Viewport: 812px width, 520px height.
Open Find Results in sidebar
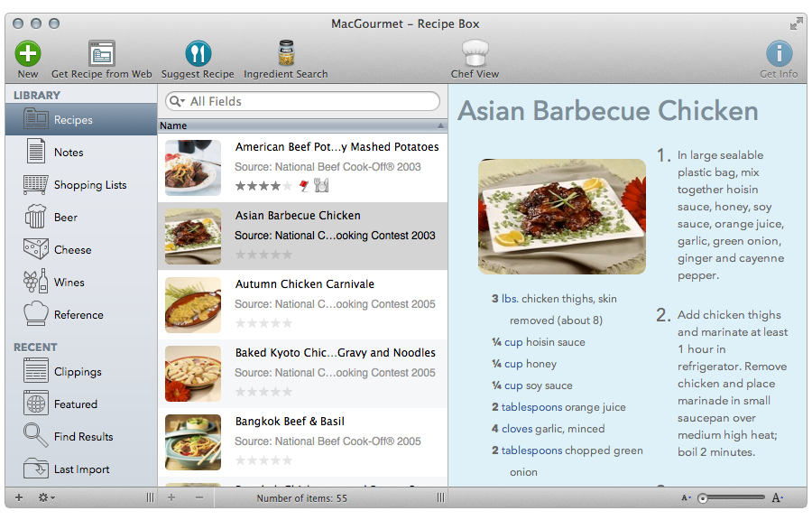coord(81,437)
